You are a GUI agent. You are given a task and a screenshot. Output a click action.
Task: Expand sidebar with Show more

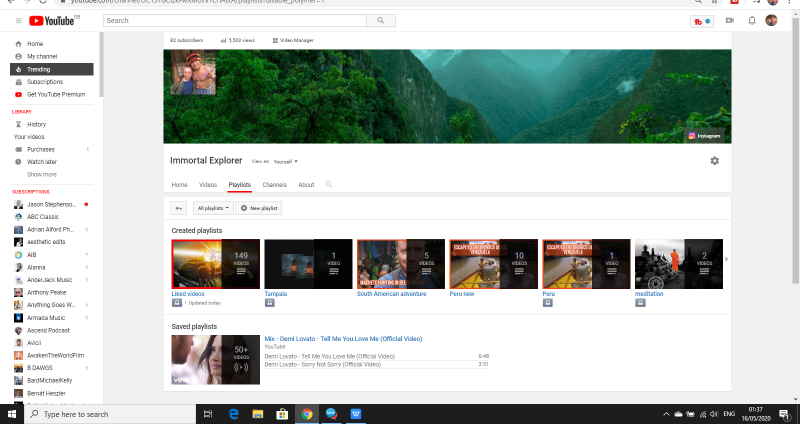(41, 174)
